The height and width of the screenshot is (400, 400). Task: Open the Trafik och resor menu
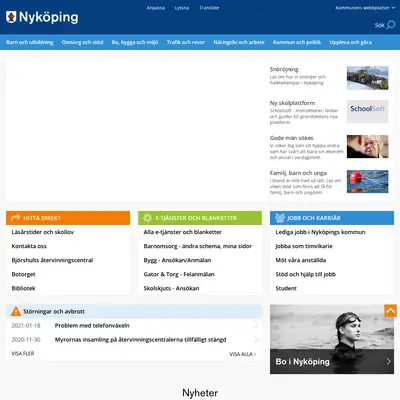186,42
